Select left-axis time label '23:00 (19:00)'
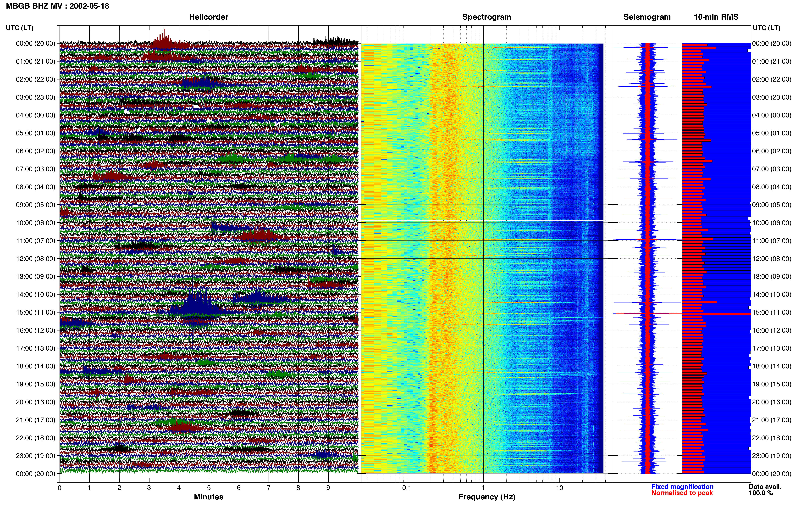 pyautogui.click(x=36, y=456)
